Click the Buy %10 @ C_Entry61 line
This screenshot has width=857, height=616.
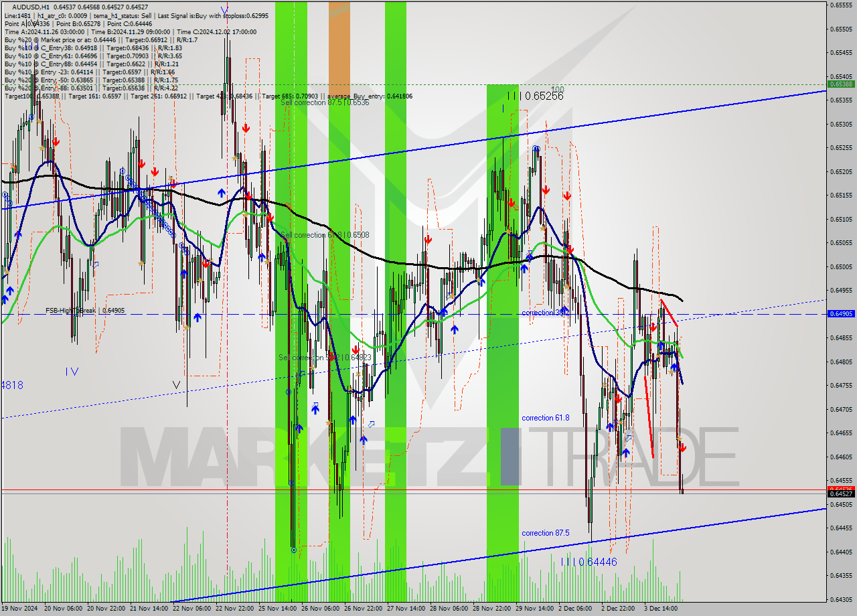(x=93, y=56)
